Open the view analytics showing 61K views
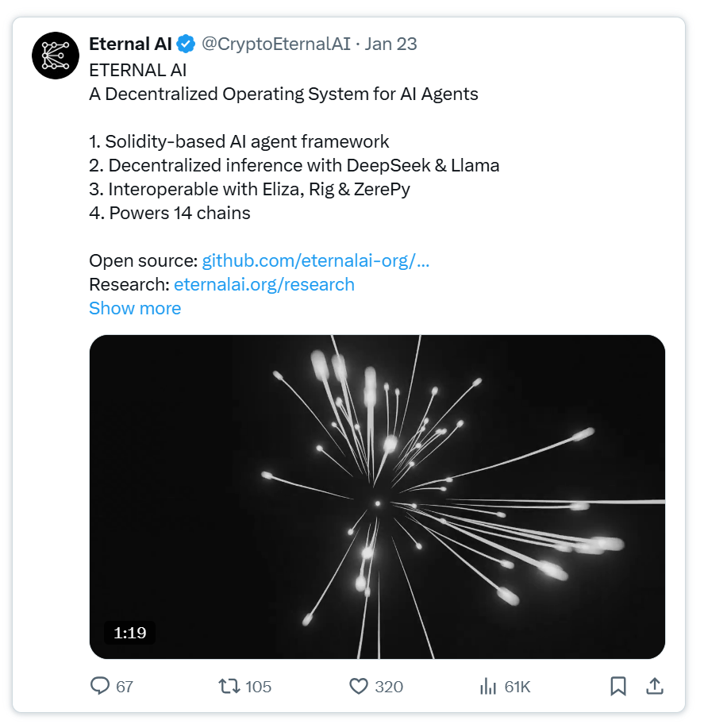 point(487,686)
